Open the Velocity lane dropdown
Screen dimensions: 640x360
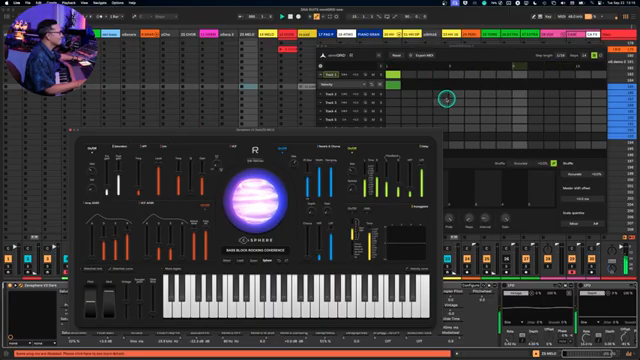pos(342,84)
